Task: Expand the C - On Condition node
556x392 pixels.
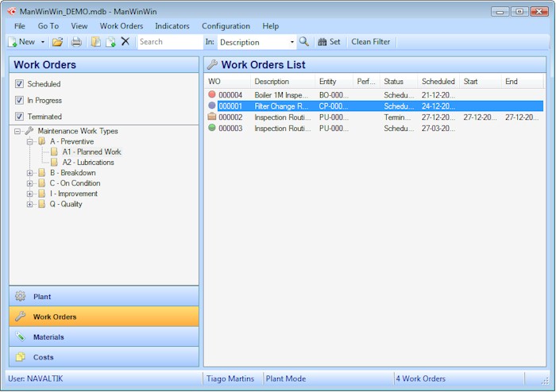Action: click(x=30, y=183)
